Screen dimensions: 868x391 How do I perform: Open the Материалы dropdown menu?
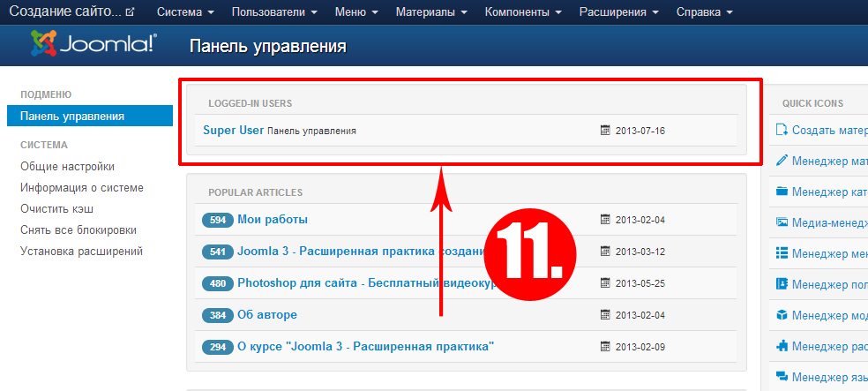(431, 12)
